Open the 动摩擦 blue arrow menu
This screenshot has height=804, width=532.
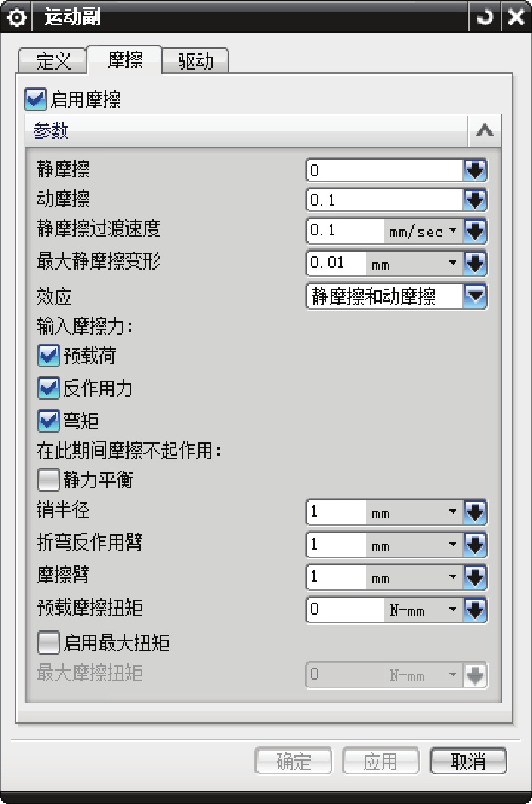475,200
